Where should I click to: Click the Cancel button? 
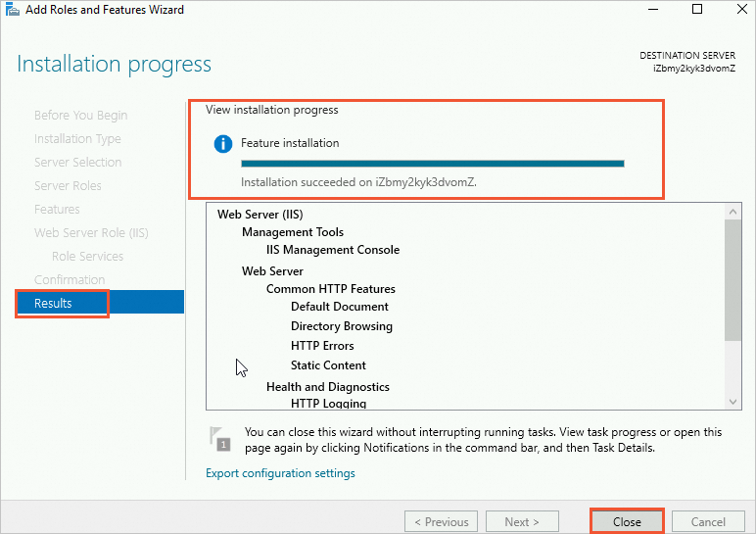[708, 521]
